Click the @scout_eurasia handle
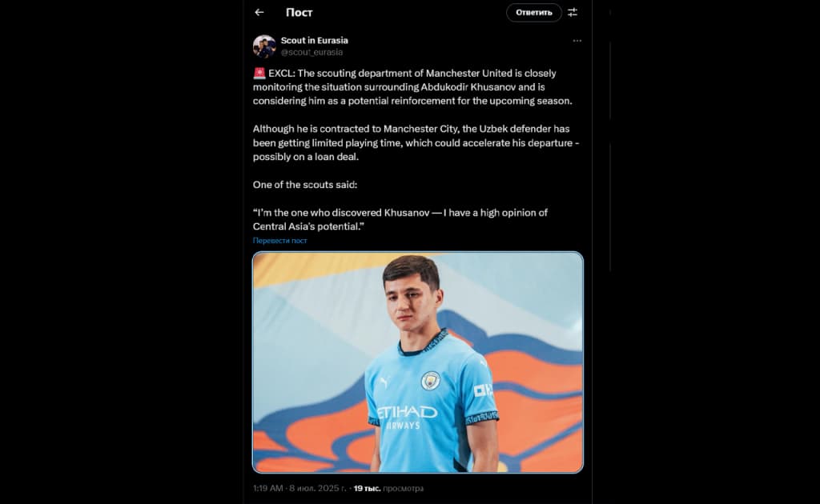 coord(312,52)
